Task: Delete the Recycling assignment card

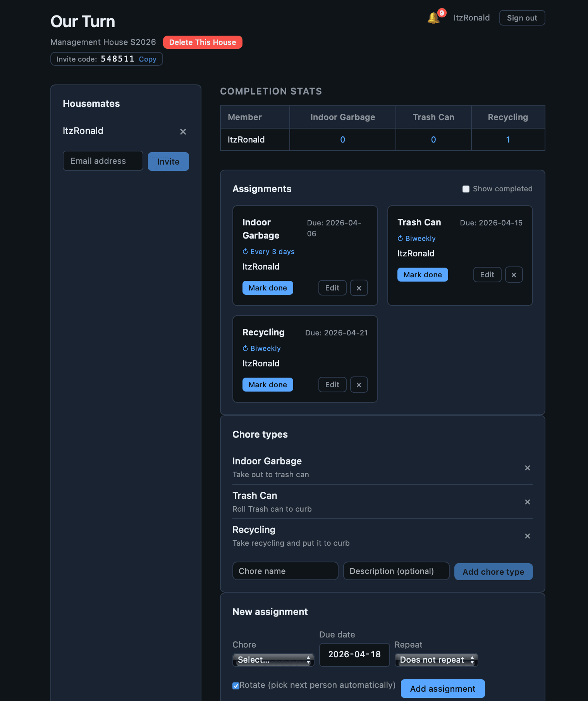Action: click(359, 385)
